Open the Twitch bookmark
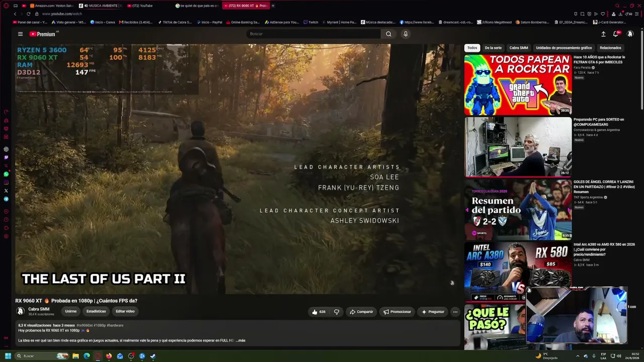644x362 pixels. point(311,22)
